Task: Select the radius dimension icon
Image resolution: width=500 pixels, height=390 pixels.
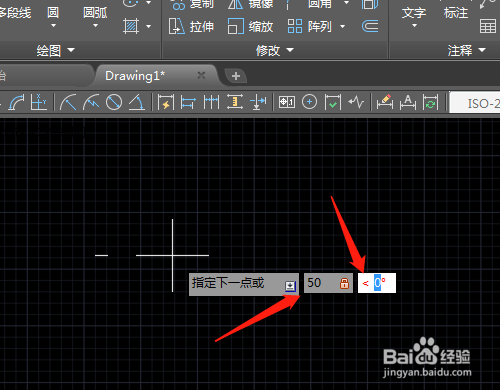Action: pos(68,102)
